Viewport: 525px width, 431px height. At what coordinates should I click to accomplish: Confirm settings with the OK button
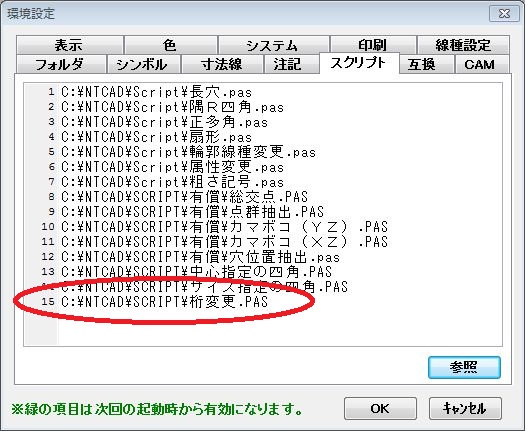pyautogui.click(x=380, y=409)
